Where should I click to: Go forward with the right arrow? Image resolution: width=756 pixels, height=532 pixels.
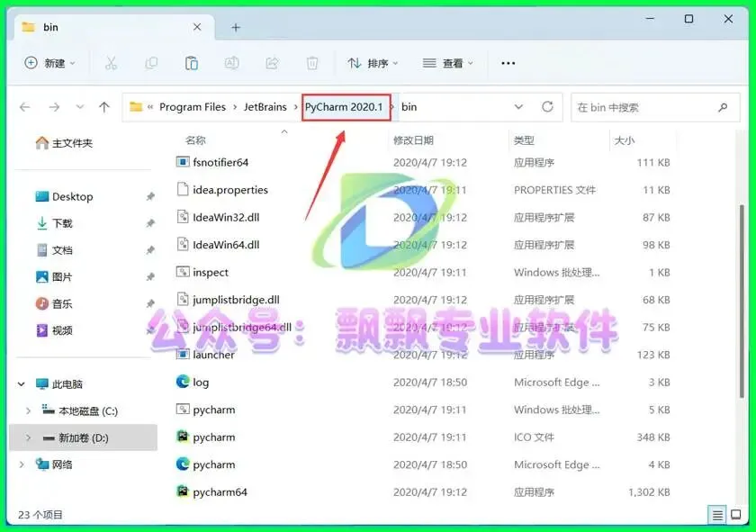54,107
